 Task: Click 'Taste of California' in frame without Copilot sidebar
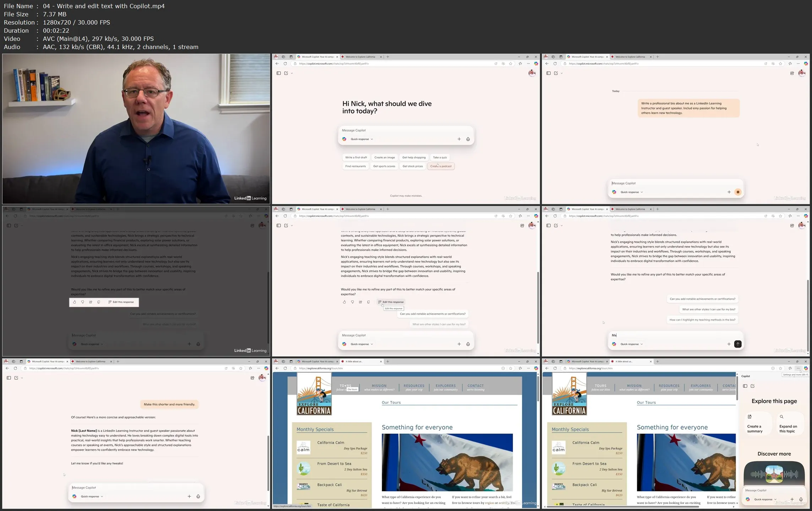(333, 505)
